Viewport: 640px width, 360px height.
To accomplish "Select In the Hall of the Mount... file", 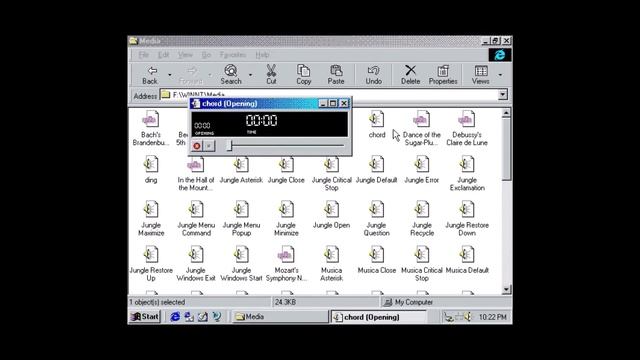I will pyautogui.click(x=196, y=173).
